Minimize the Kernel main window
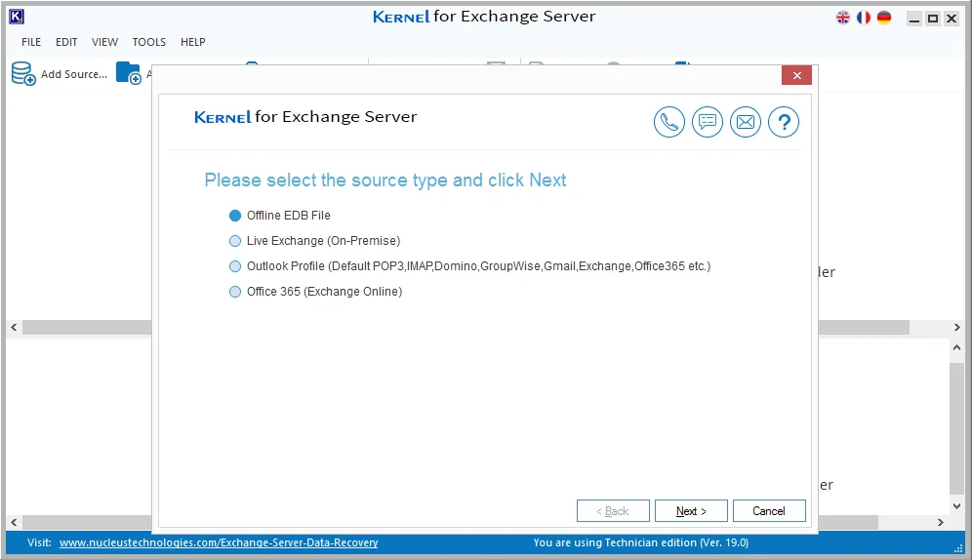 pos(913,19)
